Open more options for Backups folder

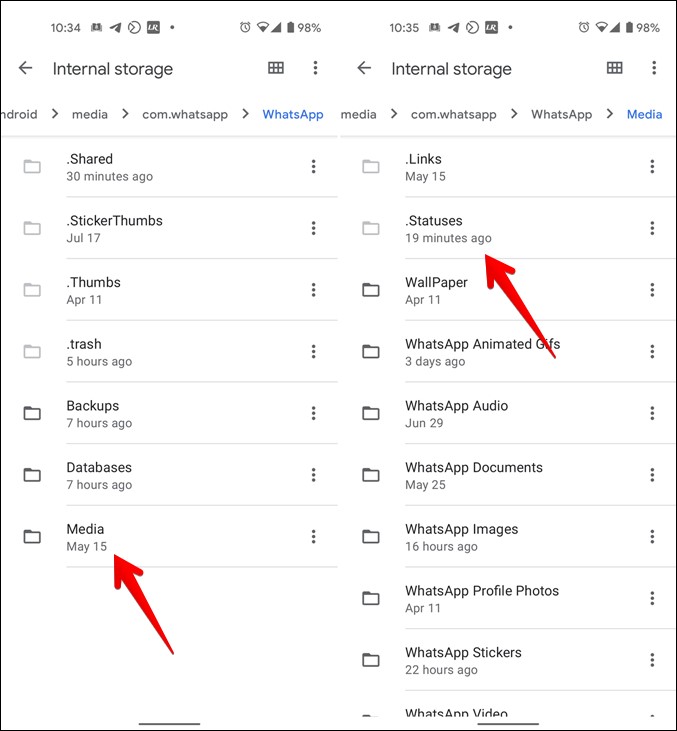click(313, 414)
